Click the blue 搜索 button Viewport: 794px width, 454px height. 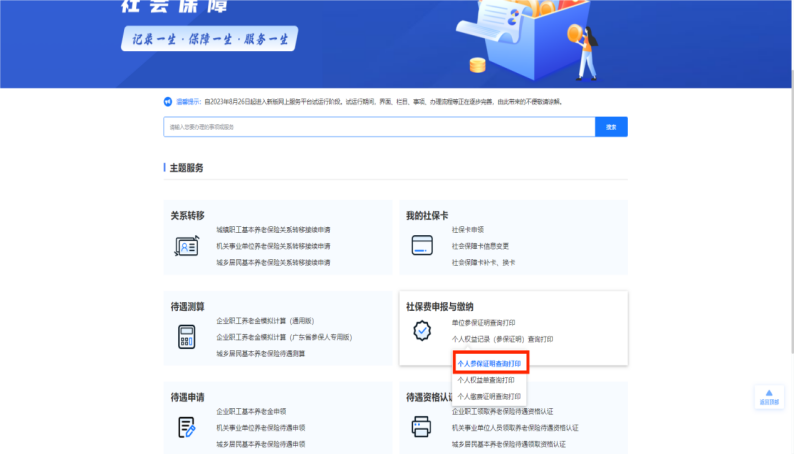click(611, 127)
